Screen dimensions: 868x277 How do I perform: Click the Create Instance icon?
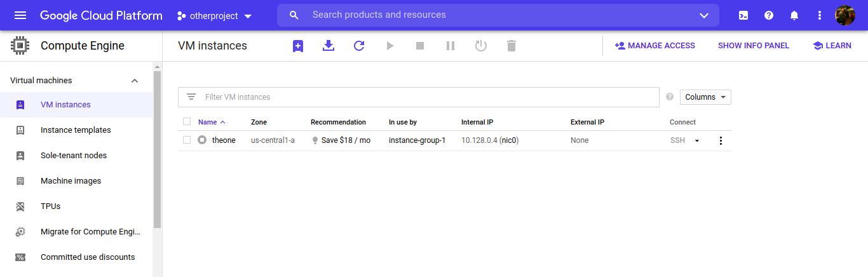298,46
